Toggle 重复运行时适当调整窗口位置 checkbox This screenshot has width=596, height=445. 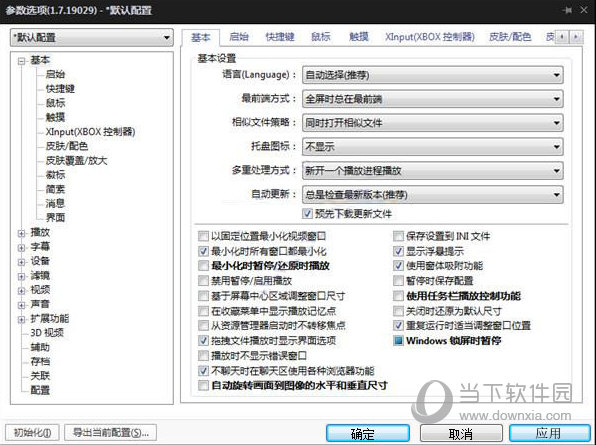pos(398,325)
